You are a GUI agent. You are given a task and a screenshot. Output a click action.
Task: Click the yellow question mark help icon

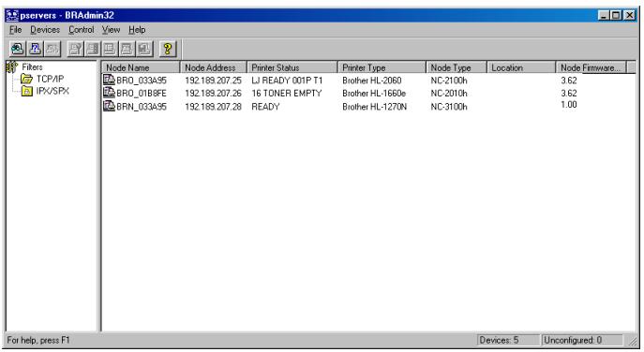pos(167,49)
